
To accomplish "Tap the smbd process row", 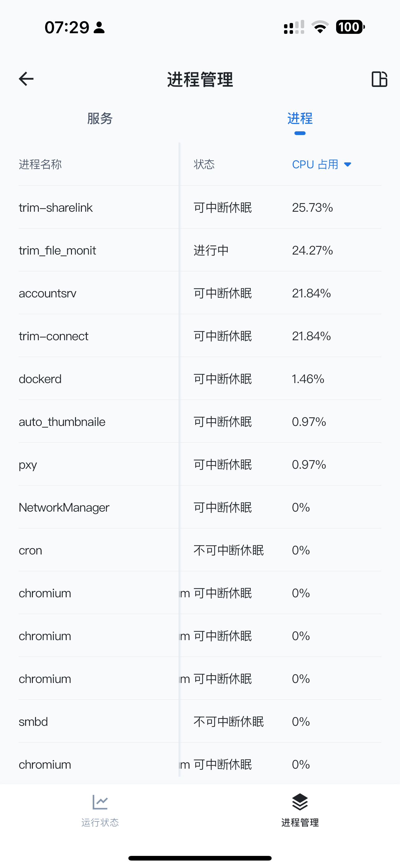I will tap(200, 721).
